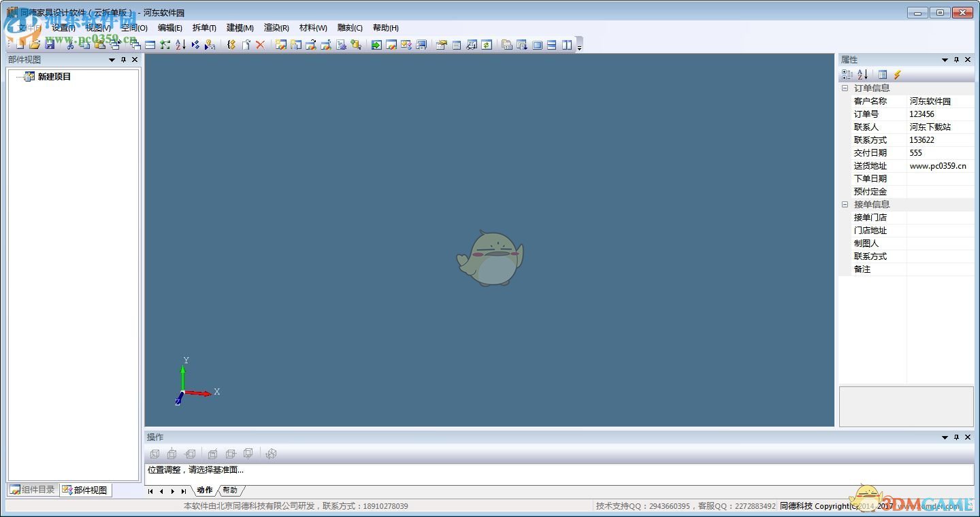The image size is (980, 517).
Task: Switch to the 帮助 tab in 操作 panel
Action: click(x=230, y=490)
